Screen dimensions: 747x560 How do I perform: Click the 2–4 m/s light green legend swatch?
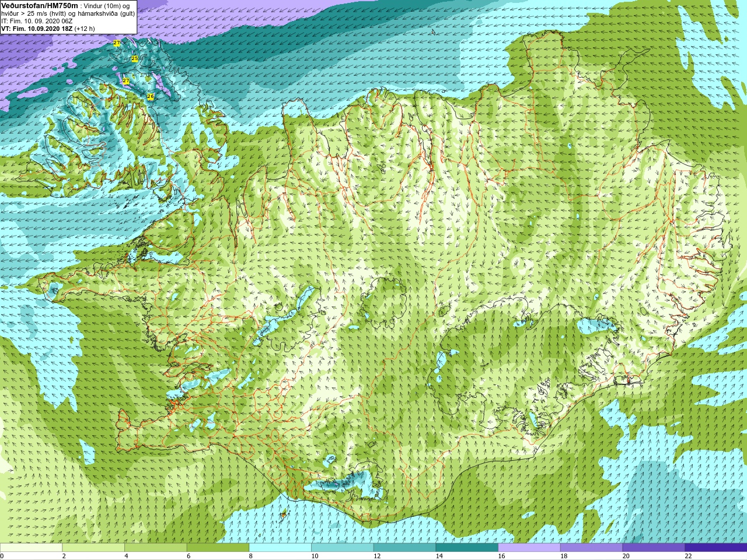click(93, 548)
